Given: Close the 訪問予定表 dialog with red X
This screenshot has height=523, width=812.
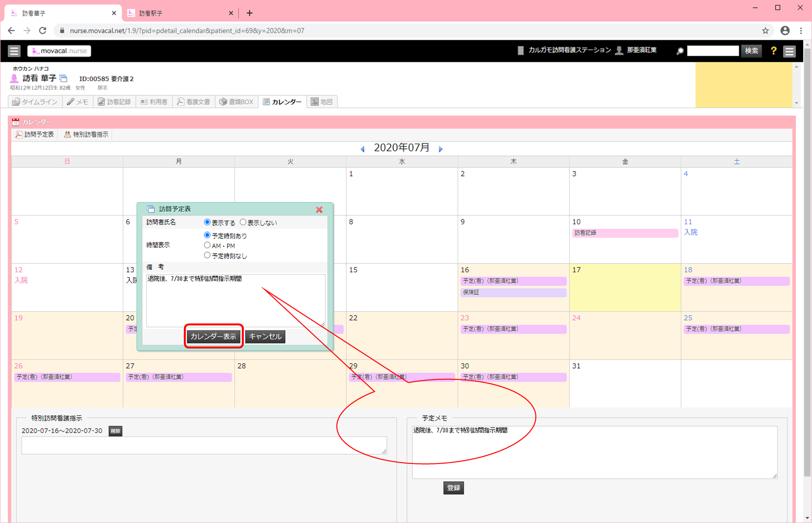Looking at the screenshot, I should [319, 209].
